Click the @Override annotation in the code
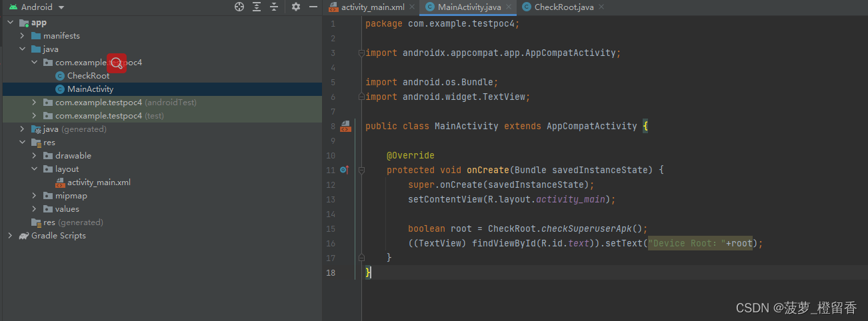The image size is (868, 321). point(410,155)
